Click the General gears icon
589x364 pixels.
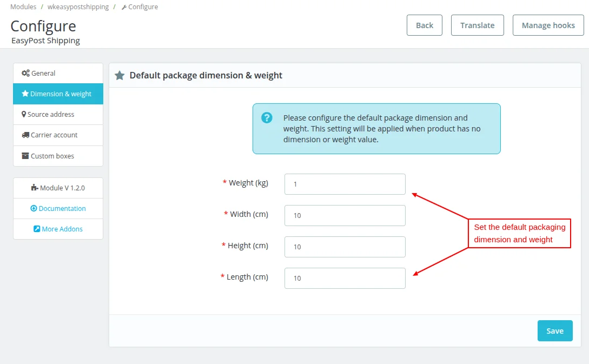25,74
